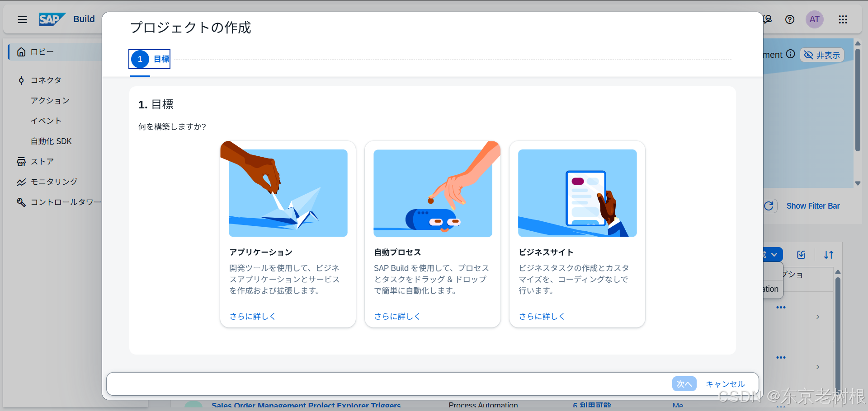Click the 次へ button
This screenshot has width=868, height=411.
click(x=684, y=384)
